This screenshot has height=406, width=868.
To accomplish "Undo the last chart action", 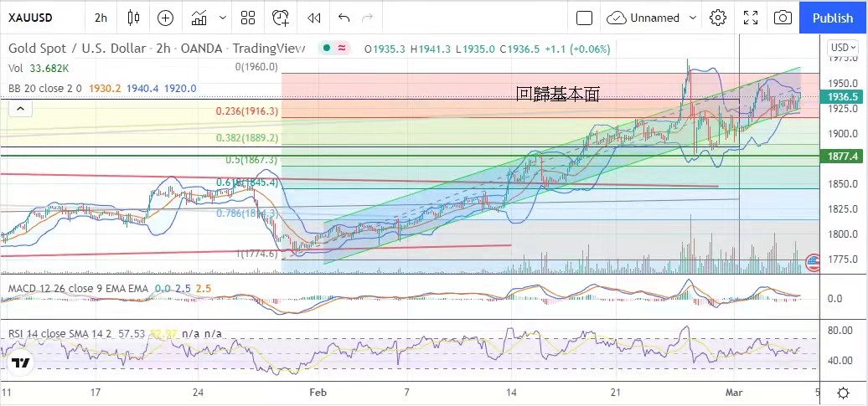I will tap(344, 18).
